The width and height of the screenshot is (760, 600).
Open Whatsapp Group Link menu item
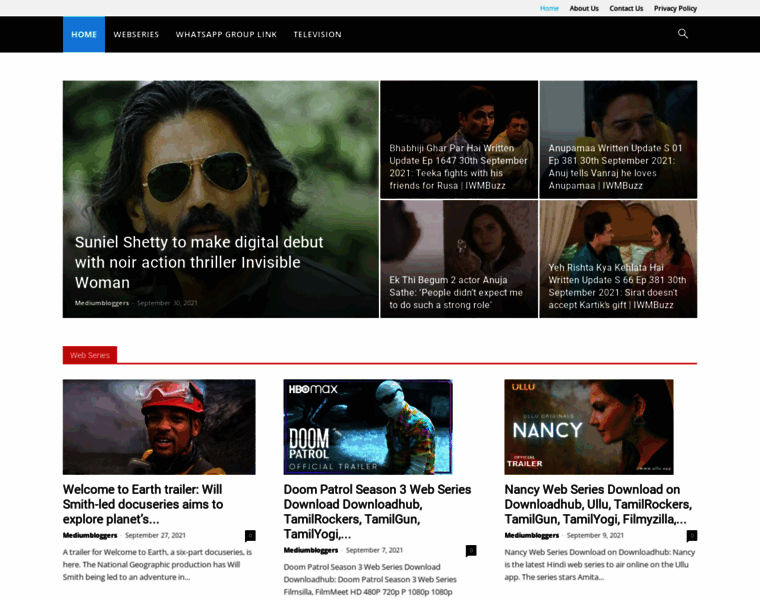[x=226, y=34]
